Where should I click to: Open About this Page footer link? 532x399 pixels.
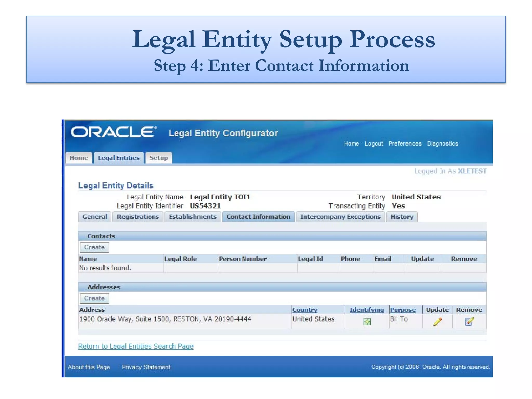pos(89,367)
